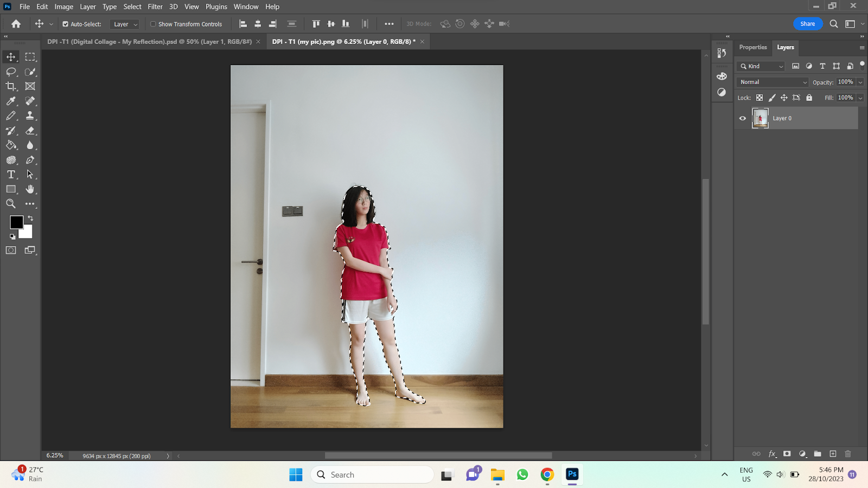Select the Eyedropper tool

(x=11, y=101)
